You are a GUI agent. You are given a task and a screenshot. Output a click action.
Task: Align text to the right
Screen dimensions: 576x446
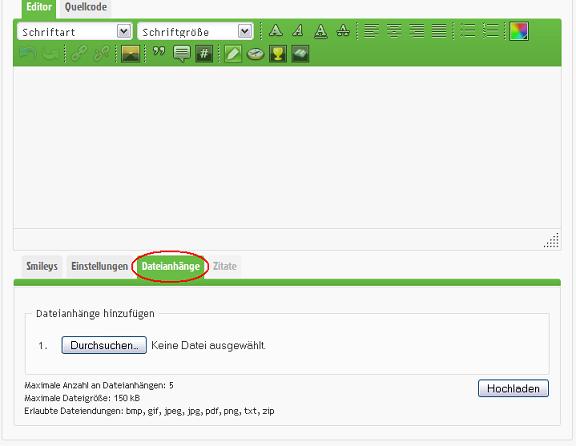[x=417, y=31]
